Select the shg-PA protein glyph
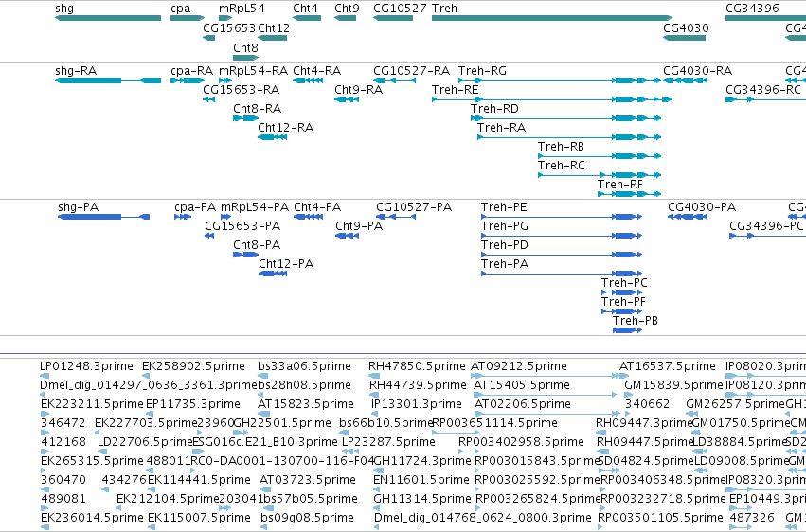Viewport: 806px width, 532px height. point(104,217)
